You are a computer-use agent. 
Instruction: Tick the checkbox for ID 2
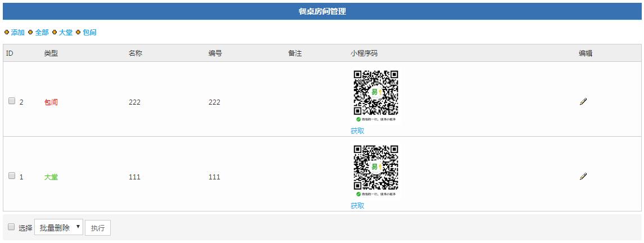coord(12,101)
